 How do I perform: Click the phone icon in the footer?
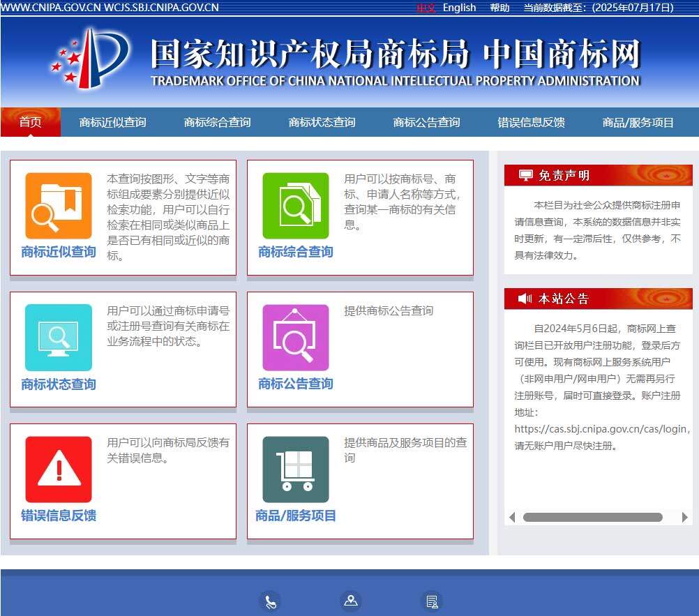[270, 601]
